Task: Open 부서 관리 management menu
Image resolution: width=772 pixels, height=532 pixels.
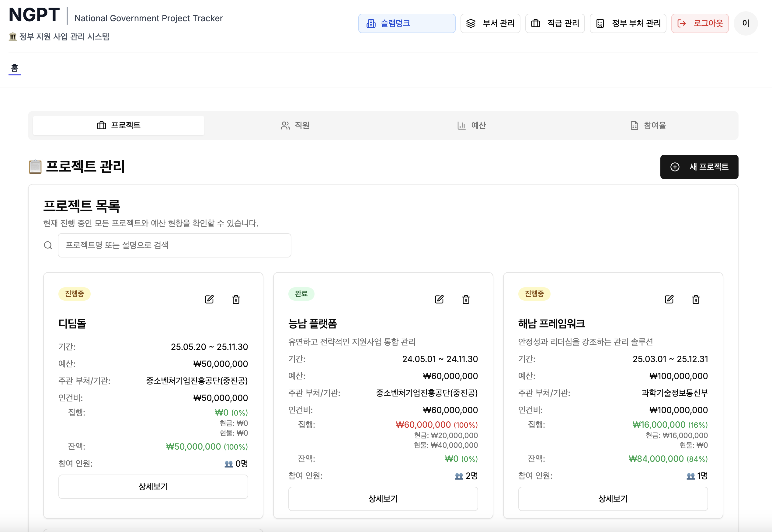Action: (490, 23)
